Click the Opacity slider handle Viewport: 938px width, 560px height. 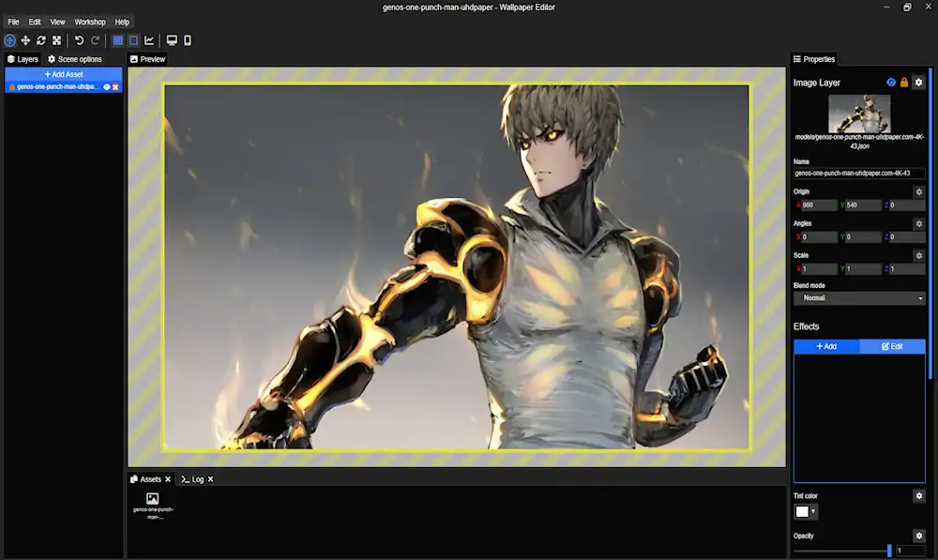point(889,551)
